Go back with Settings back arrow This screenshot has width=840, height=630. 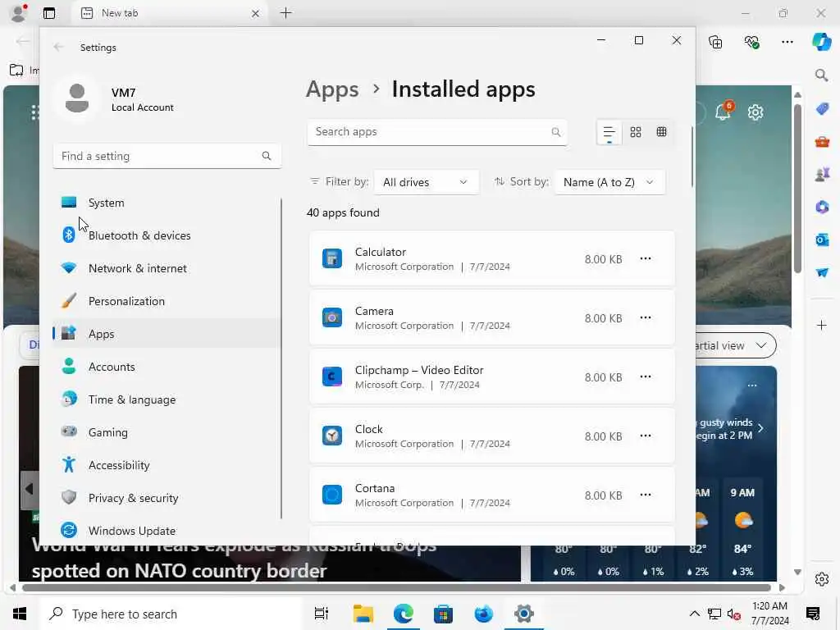pos(58,47)
